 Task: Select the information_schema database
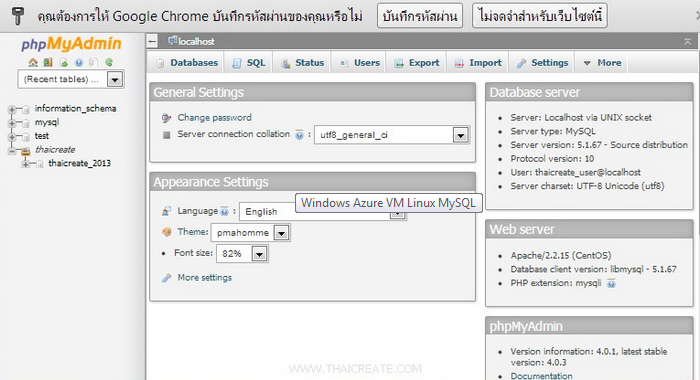(75, 109)
